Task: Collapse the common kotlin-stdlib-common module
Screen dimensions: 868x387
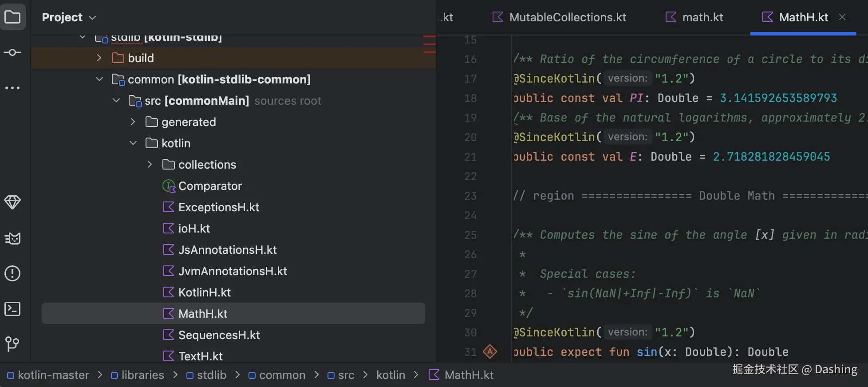Action: [x=99, y=79]
